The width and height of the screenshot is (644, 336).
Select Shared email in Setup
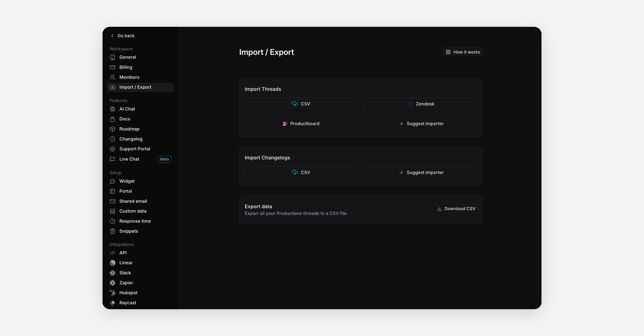click(x=133, y=201)
